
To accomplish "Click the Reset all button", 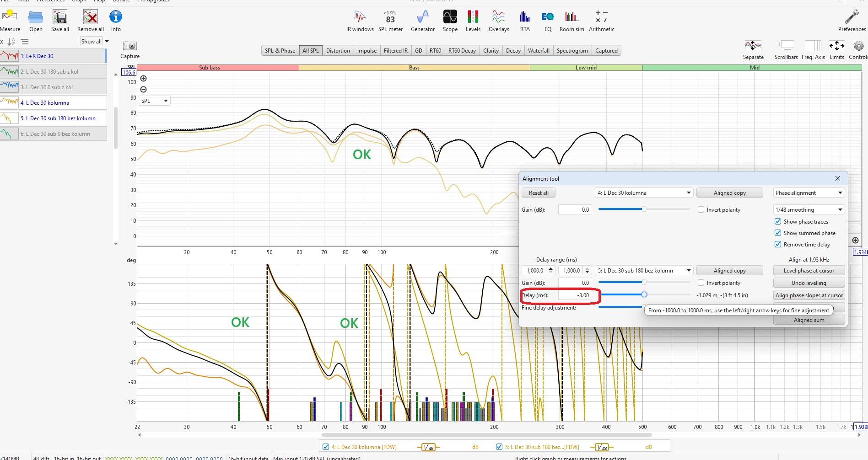I will 539,193.
